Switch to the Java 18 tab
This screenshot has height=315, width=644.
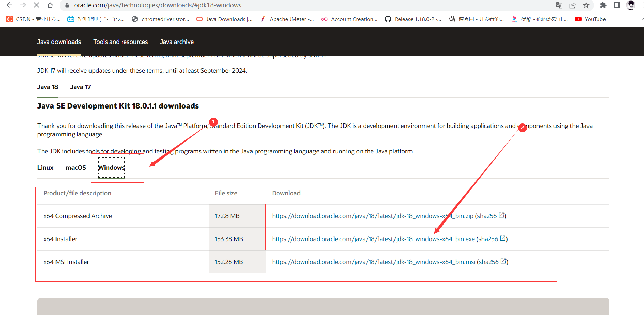[x=48, y=87]
